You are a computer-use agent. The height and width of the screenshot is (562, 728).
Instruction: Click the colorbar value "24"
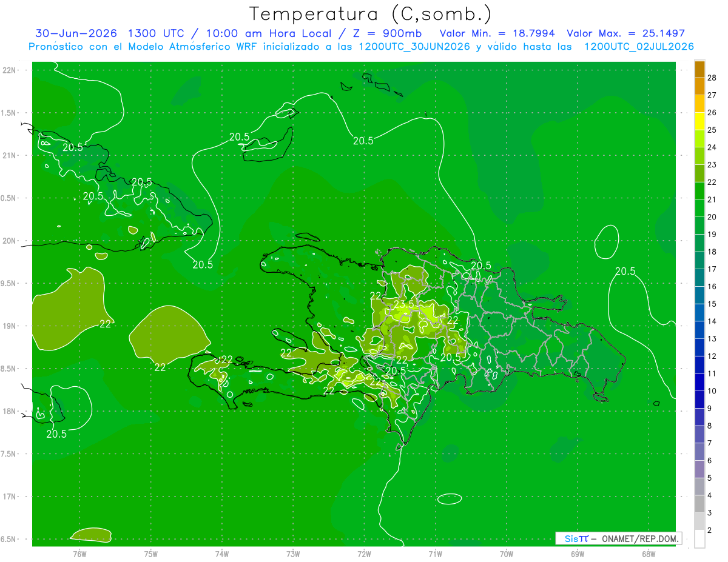click(x=712, y=147)
